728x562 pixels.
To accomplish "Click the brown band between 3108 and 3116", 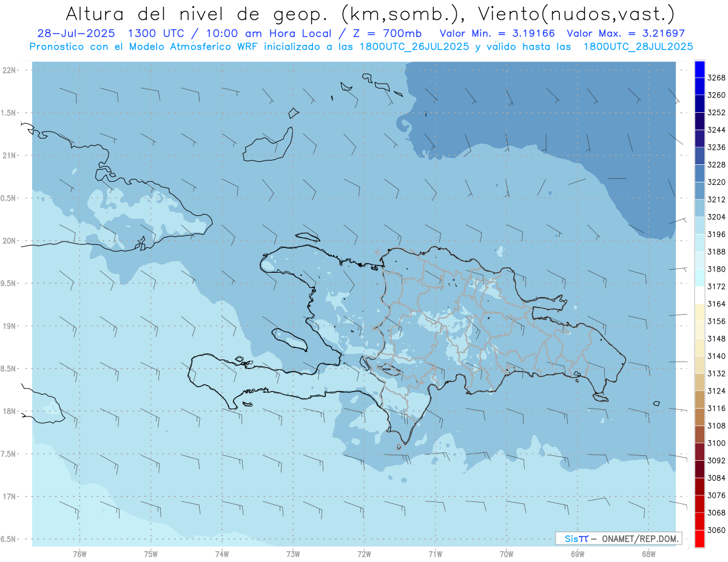I will (699, 416).
